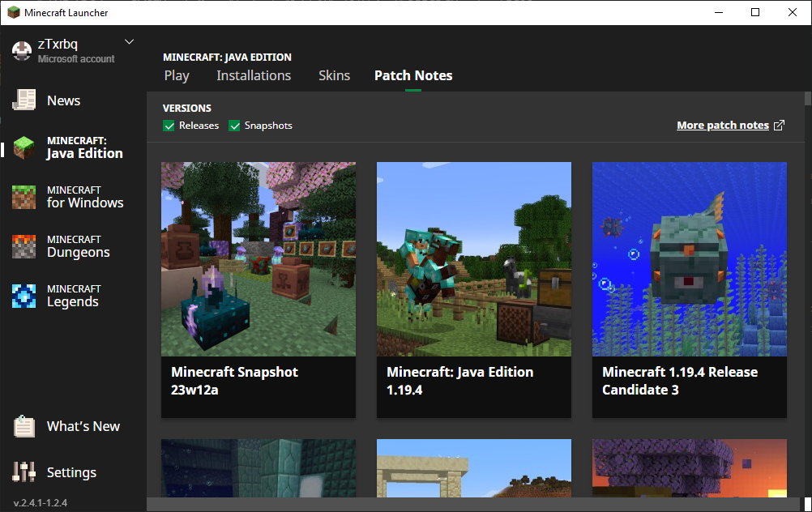Expand the account dropdown chevron
Screen dimensions: 812x512
(x=130, y=42)
